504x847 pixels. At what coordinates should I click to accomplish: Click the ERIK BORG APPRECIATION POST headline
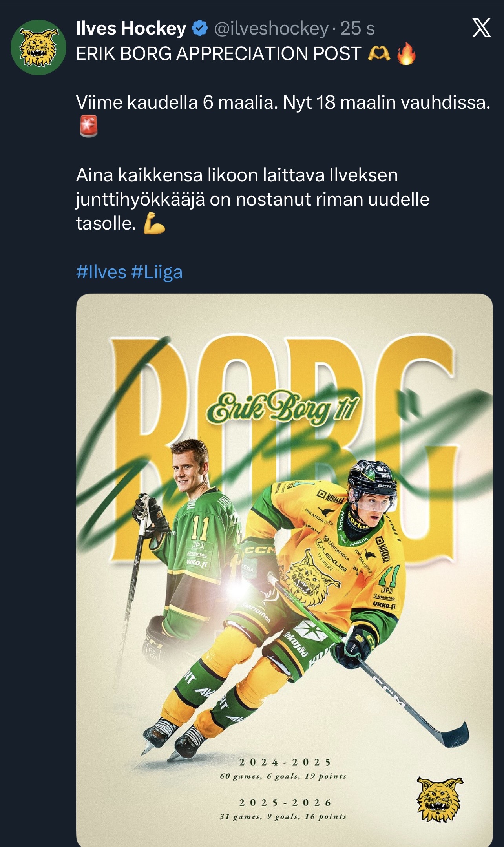point(218,54)
